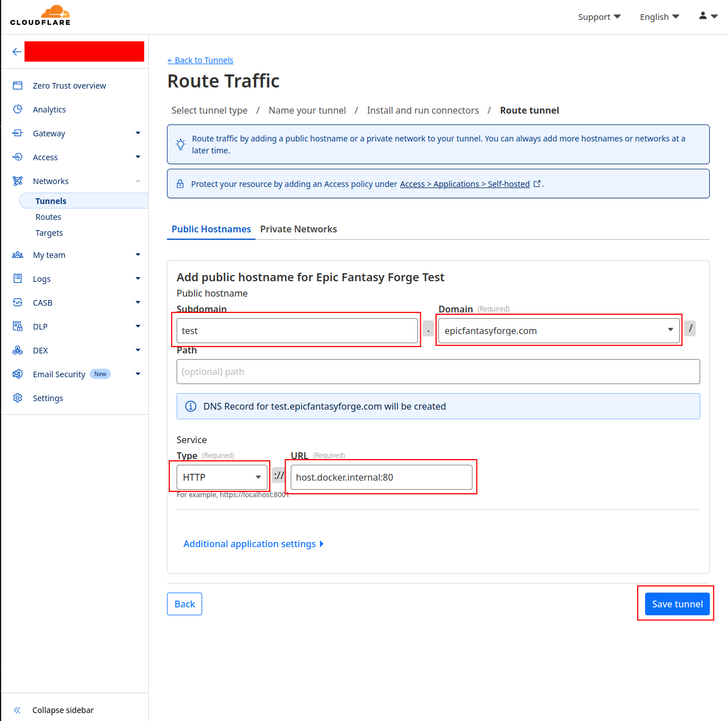
Task: Click the DLP lock document icon
Action: pos(18,327)
